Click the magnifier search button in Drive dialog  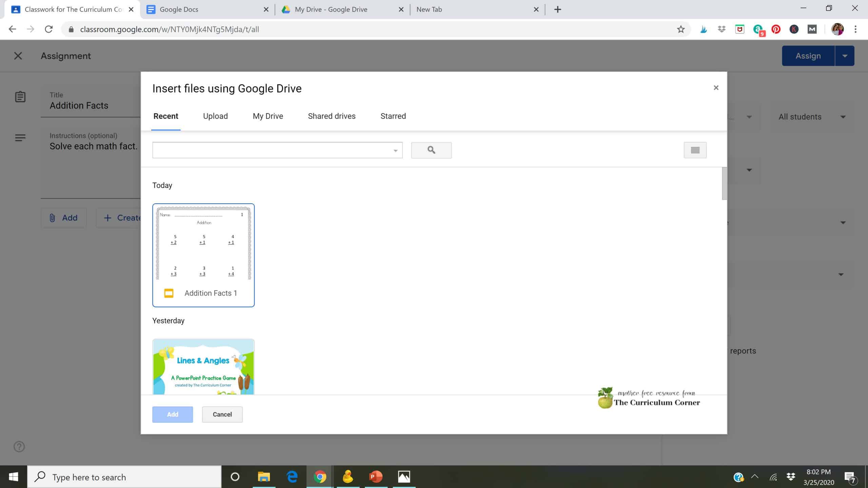click(431, 150)
